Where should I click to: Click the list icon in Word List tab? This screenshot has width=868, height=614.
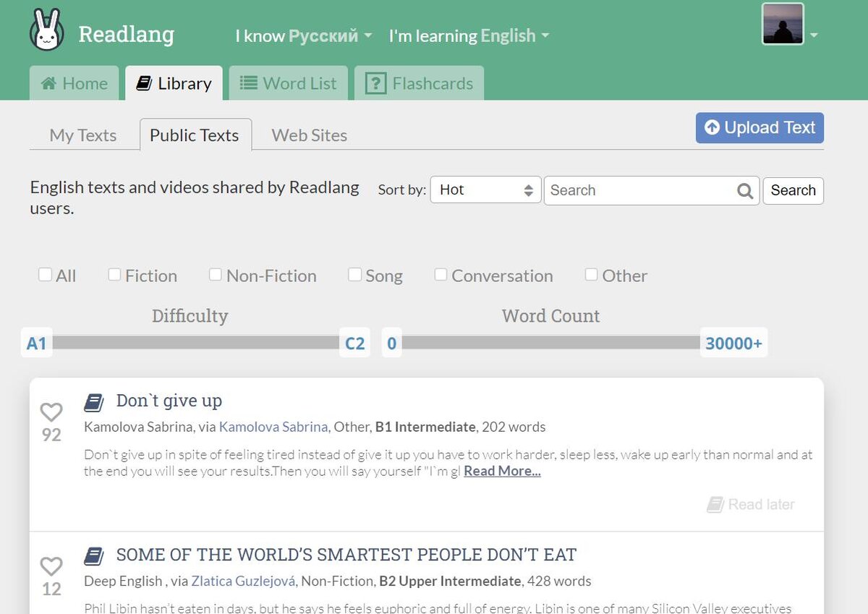(x=249, y=84)
